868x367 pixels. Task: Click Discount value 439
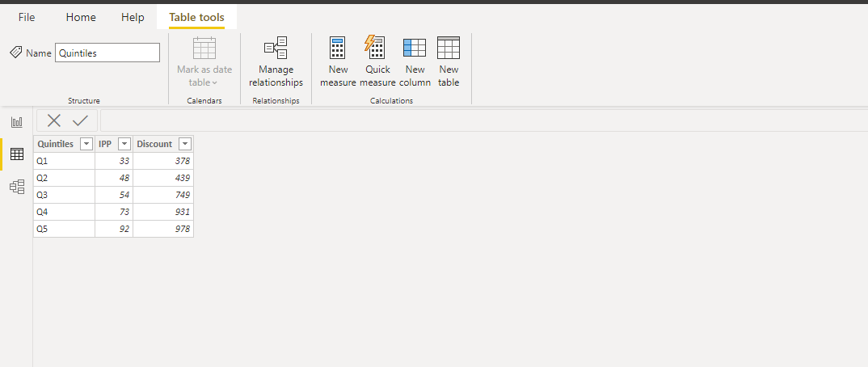(163, 178)
